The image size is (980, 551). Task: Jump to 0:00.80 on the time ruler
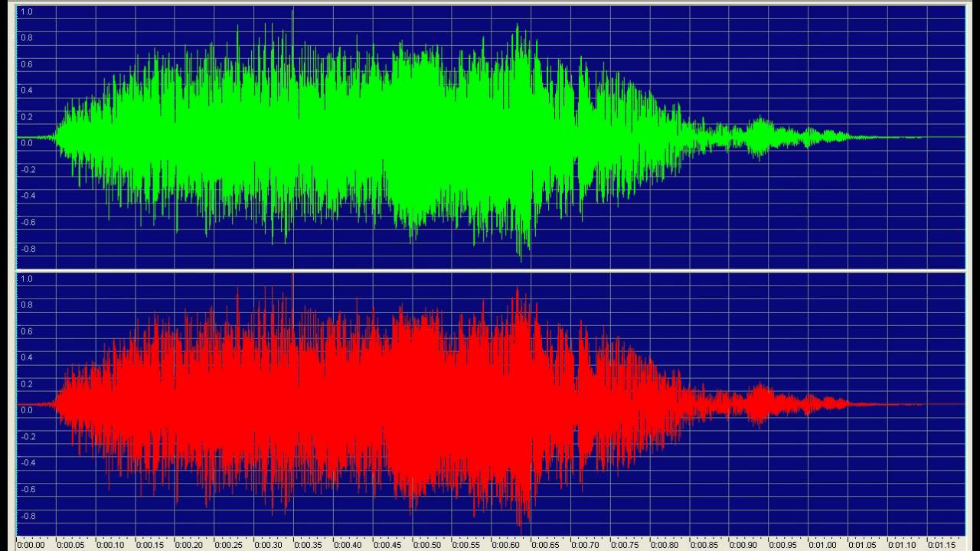tap(664, 545)
